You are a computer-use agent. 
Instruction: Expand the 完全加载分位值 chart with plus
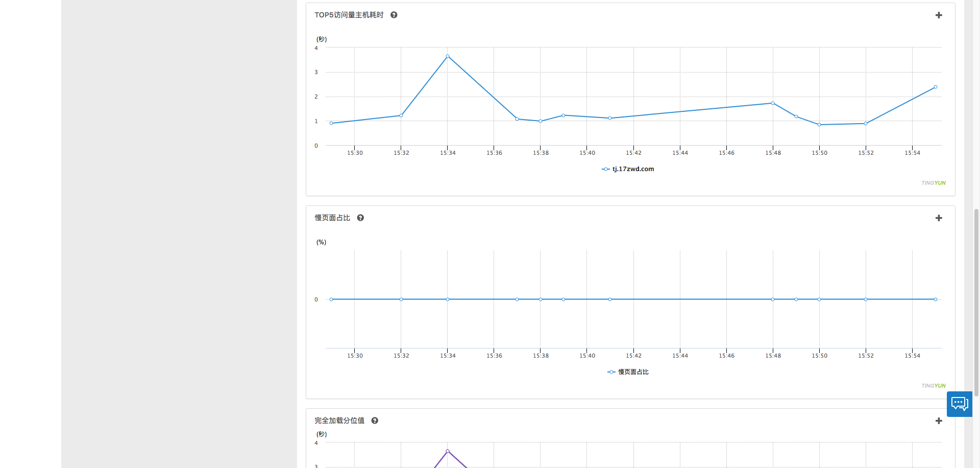(938, 421)
